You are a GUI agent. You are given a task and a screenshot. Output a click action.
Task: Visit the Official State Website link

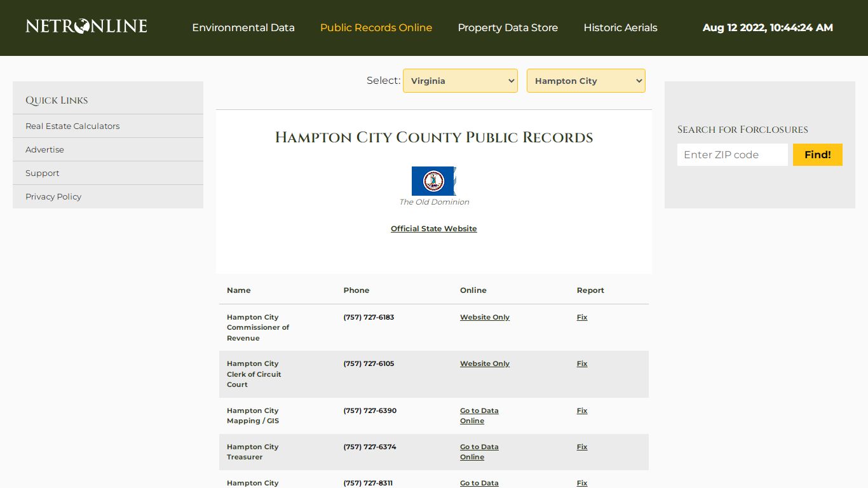tap(434, 229)
